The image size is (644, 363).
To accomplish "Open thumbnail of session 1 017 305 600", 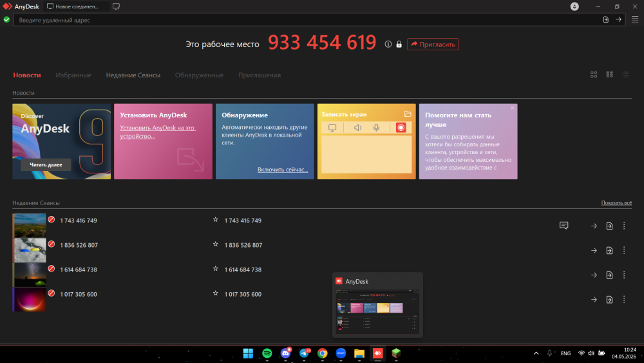I will click(29, 299).
